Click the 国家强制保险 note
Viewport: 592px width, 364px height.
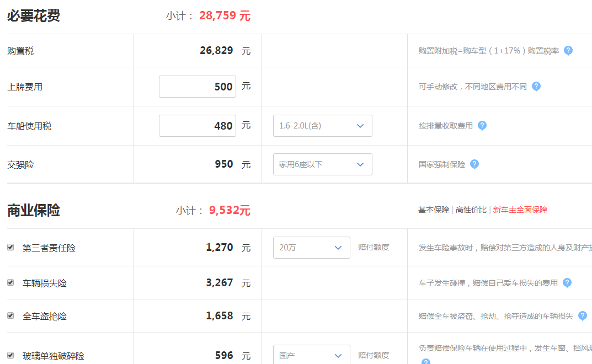click(442, 164)
